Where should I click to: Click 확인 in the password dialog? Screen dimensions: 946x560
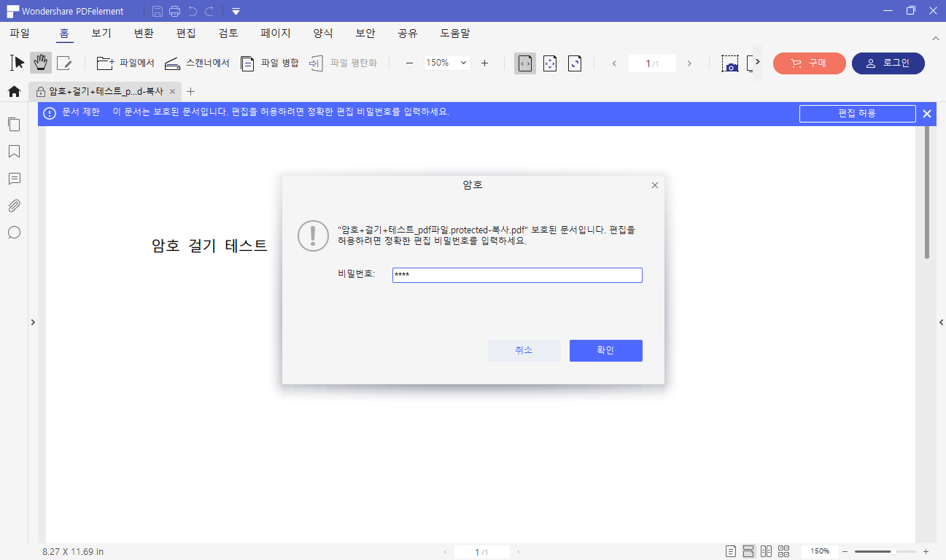(x=606, y=351)
